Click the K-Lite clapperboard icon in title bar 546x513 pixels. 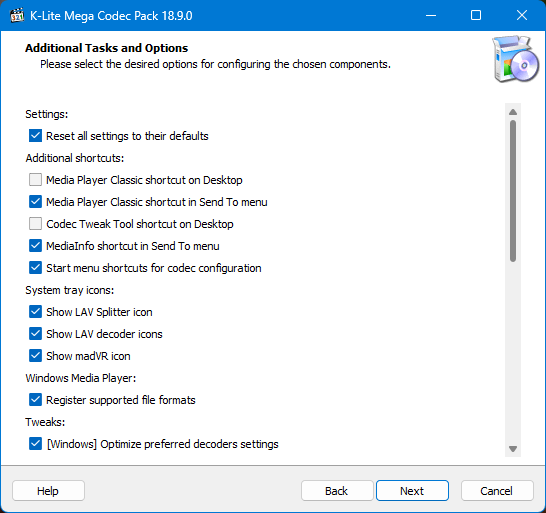[x=17, y=16]
